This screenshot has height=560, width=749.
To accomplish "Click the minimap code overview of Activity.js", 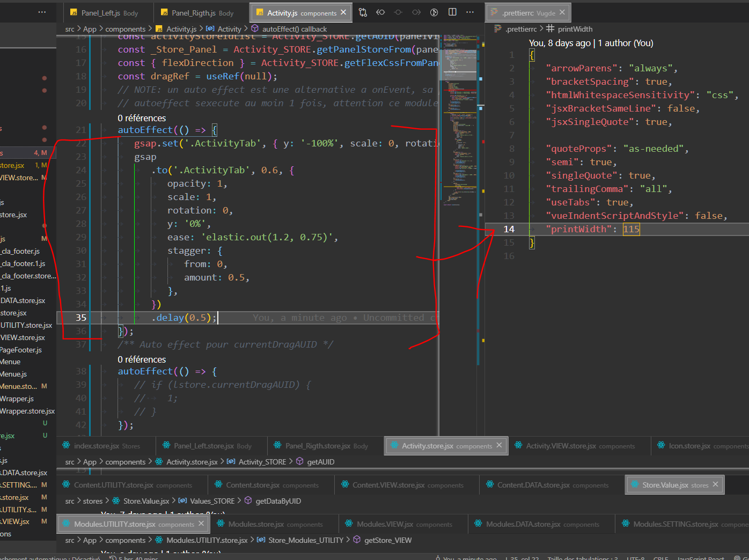I will pos(459,120).
